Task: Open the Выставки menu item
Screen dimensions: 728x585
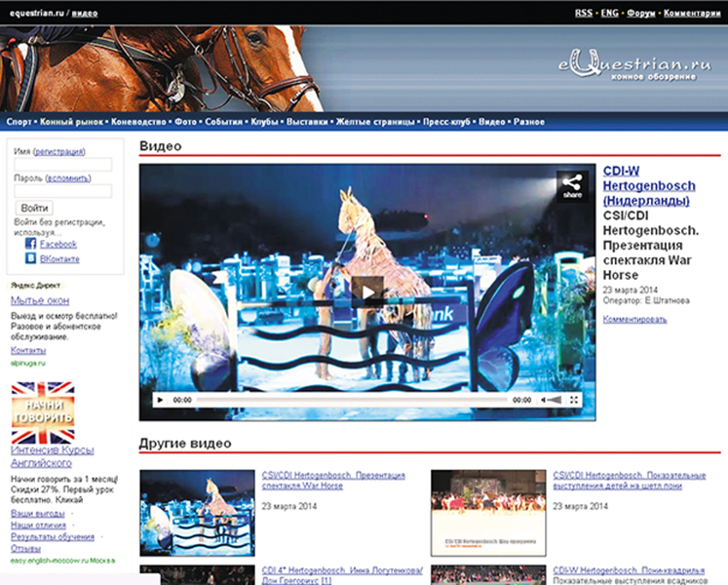Action: tap(307, 122)
